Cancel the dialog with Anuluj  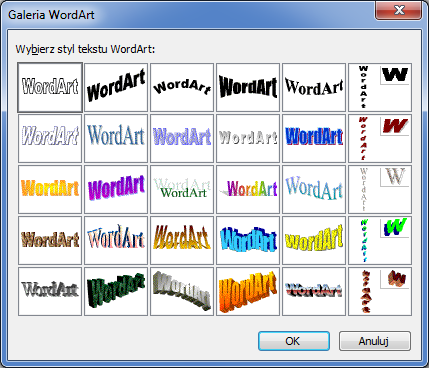coord(375,341)
